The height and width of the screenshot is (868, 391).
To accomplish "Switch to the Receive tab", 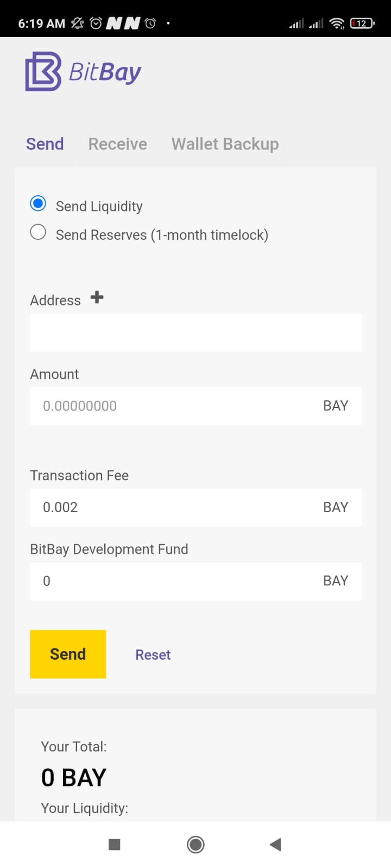I will (118, 144).
